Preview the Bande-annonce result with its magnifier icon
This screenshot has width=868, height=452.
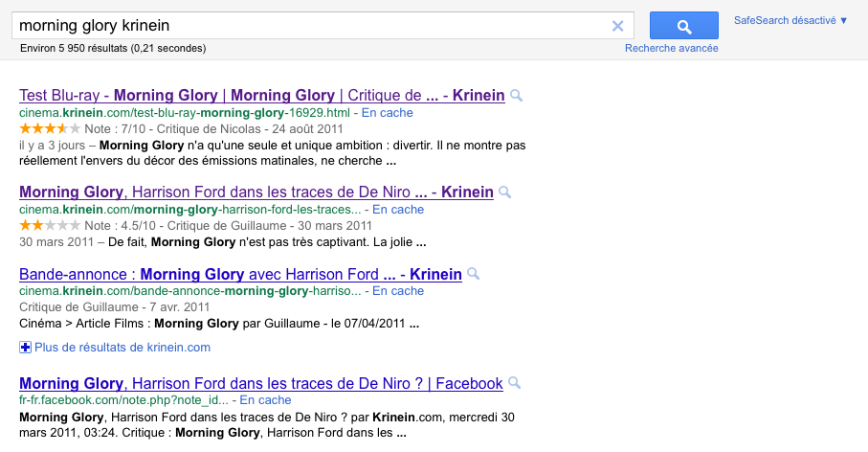click(x=473, y=274)
